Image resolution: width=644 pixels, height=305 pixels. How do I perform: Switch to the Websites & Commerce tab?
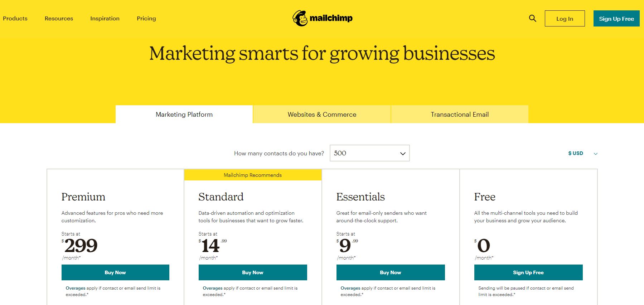click(322, 114)
